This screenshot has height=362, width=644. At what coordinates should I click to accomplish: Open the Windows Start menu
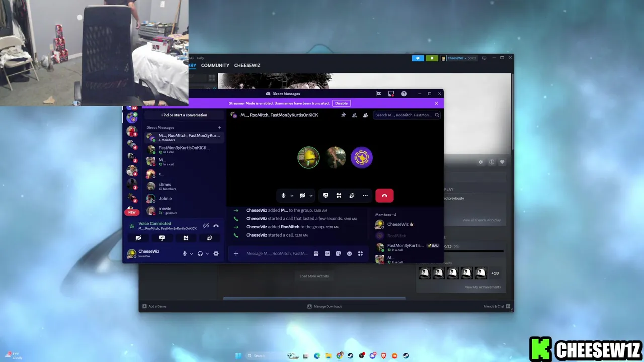coord(238,356)
